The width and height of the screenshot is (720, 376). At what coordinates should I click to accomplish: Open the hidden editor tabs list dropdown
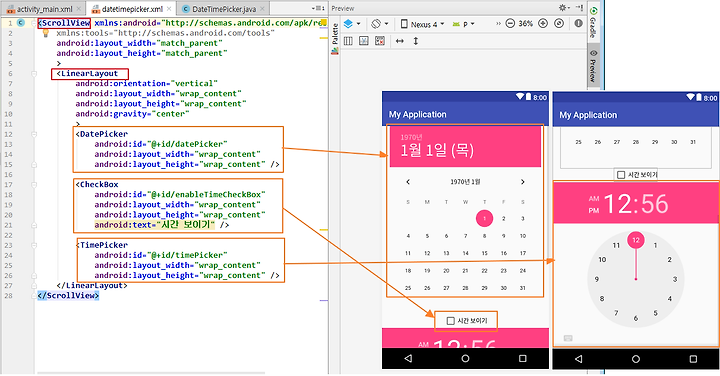(x=318, y=8)
